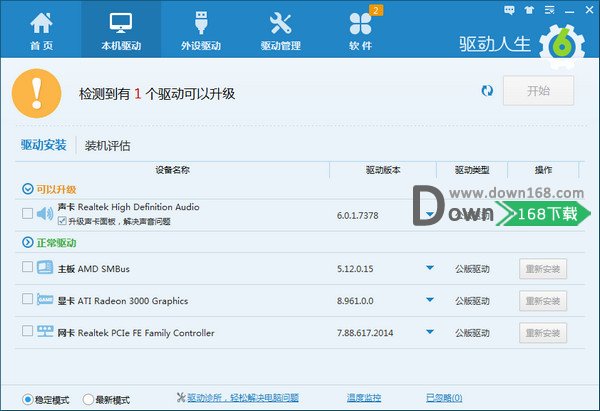Screen dimensions: 600x411
Task: Click the refresh rescan arrows icon
Action: point(487,91)
